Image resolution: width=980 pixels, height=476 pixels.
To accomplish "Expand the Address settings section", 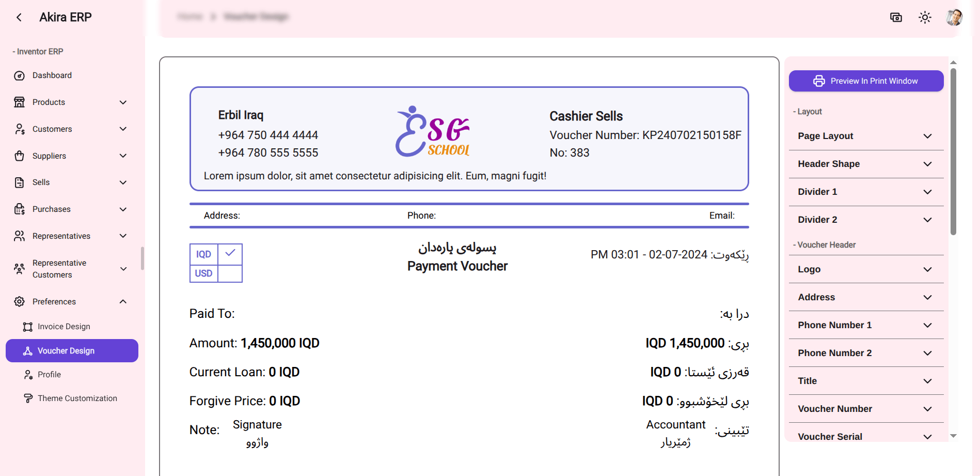I will point(866,297).
